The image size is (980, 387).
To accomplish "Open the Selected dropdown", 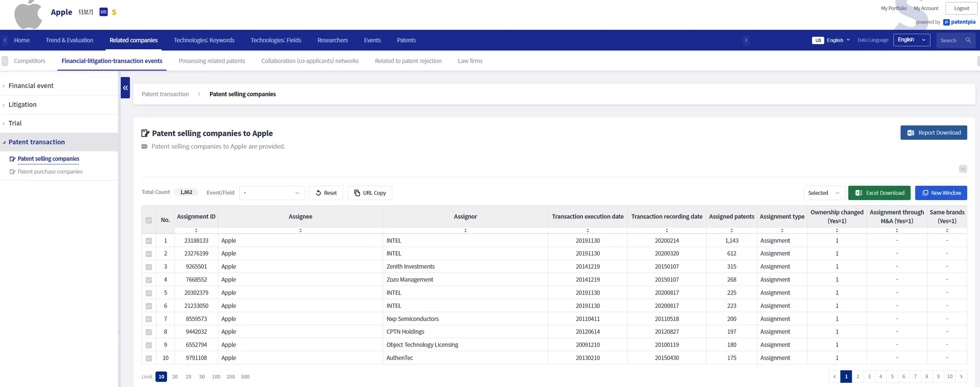I will point(823,193).
